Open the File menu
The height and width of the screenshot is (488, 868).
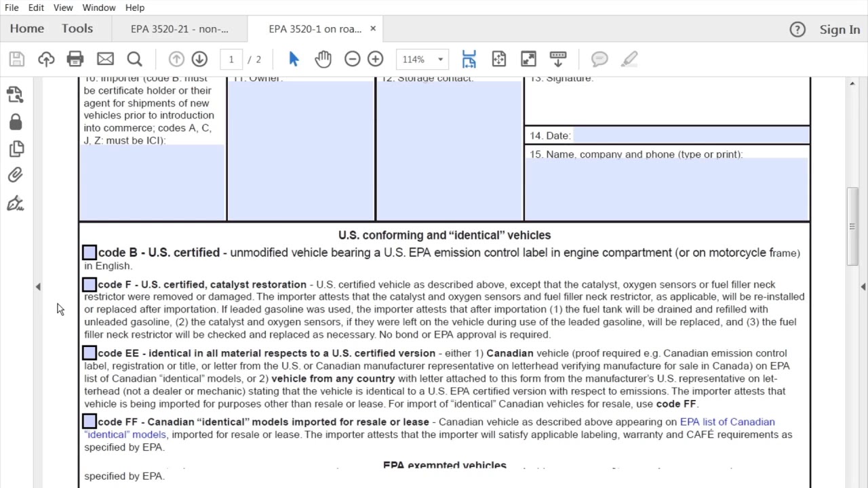tap(12, 7)
